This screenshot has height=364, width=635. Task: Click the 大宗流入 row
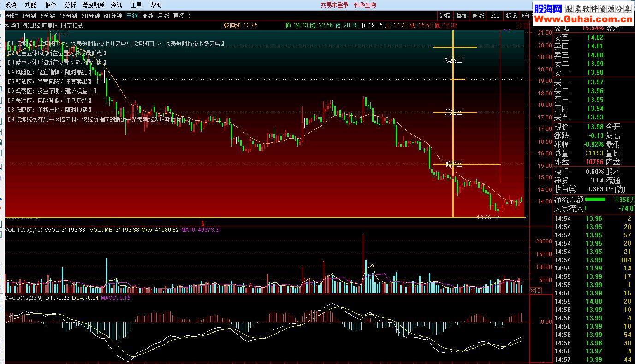pos(594,208)
